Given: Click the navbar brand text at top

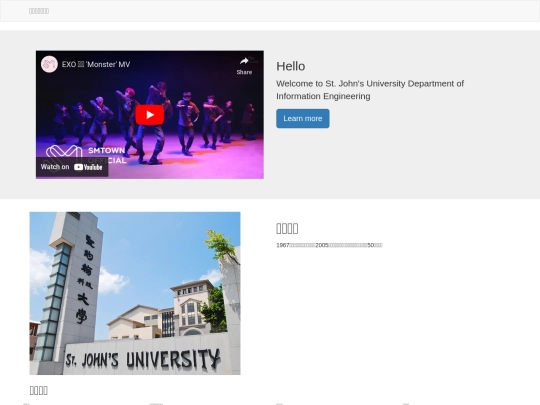Looking at the screenshot, I should (39, 11).
